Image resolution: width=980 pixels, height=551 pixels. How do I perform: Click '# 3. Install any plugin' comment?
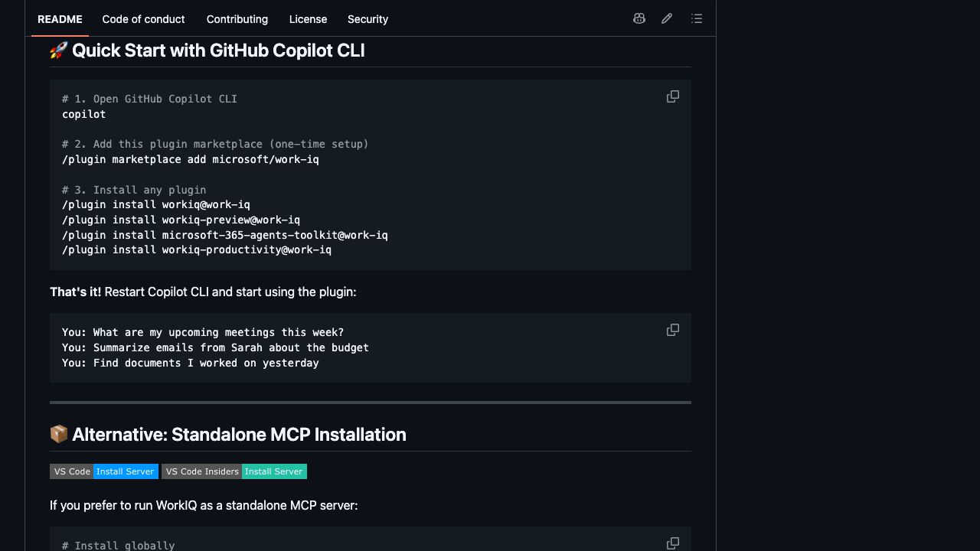tap(134, 190)
